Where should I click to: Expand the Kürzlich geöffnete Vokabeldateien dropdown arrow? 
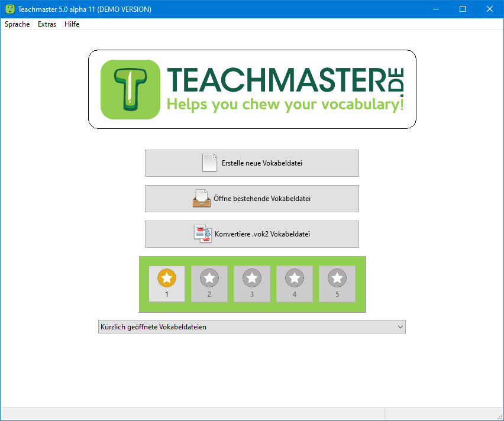coord(400,327)
